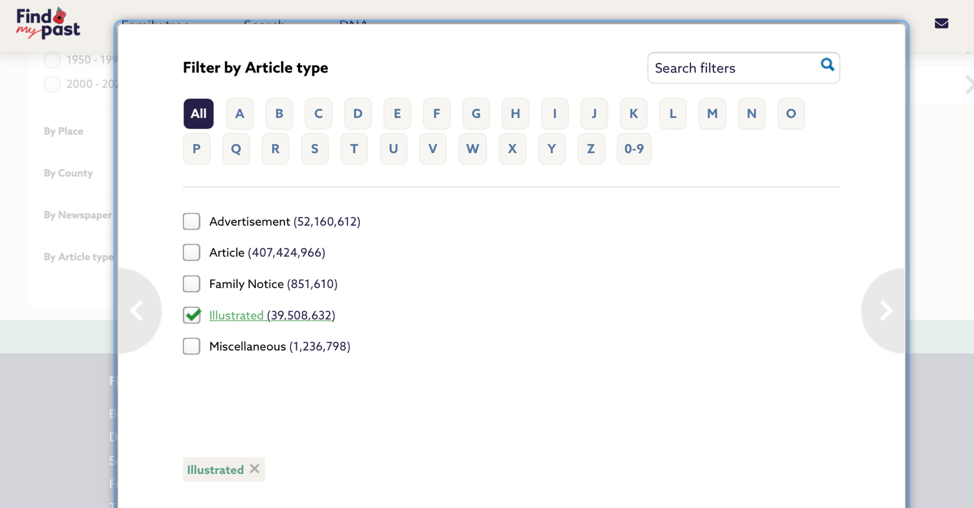This screenshot has height=508, width=974.
Task: Filter by letter A
Action: [x=239, y=114]
